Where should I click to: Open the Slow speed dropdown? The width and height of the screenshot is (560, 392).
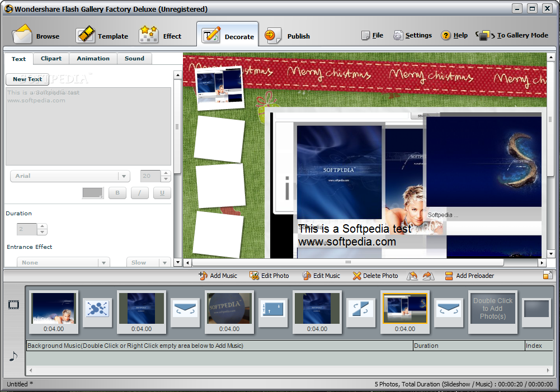click(x=149, y=262)
